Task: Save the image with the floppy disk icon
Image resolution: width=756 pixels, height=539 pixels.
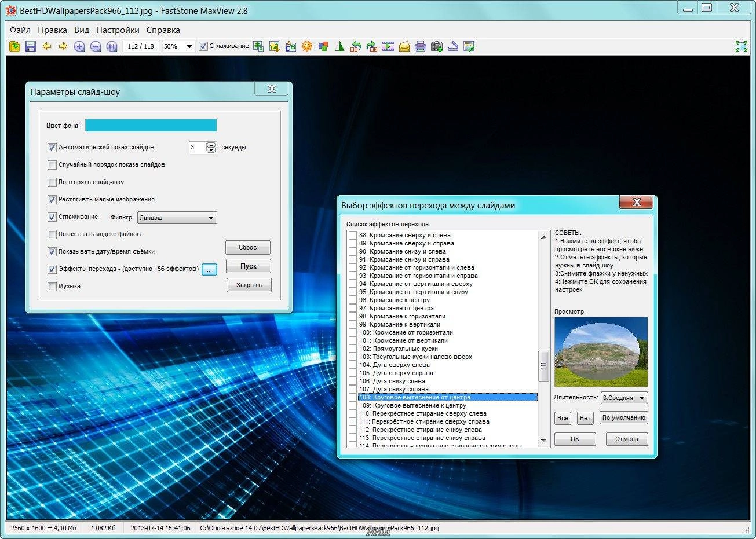Action: (31, 46)
